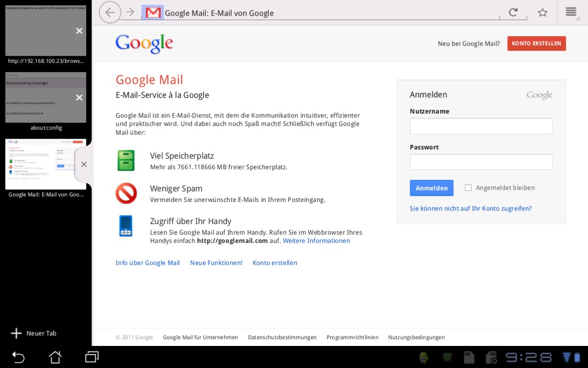Viewport: 588px width, 368px height.
Task: Click the Gmail favicon in address bar
Action: tap(153, 12)
